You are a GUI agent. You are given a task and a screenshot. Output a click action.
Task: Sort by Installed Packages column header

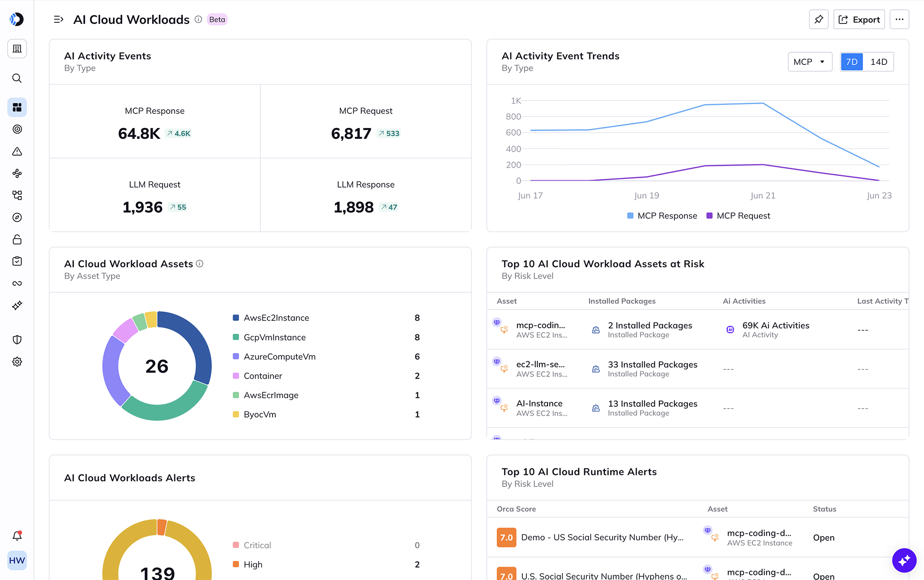622,301
